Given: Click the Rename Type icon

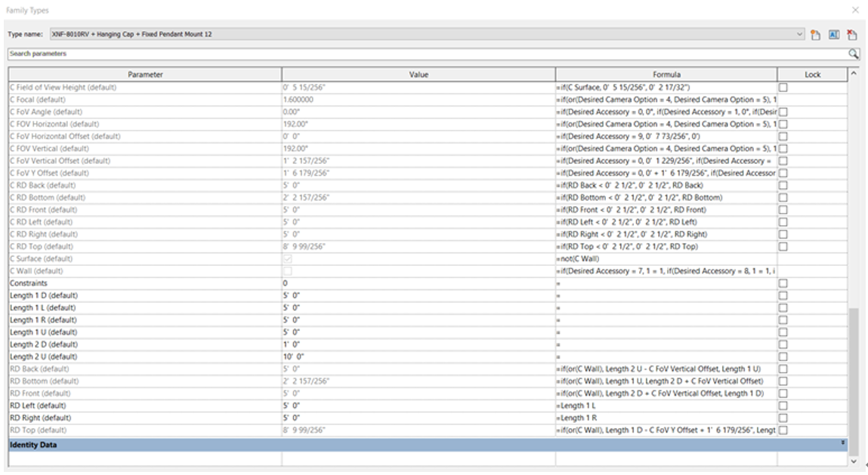Looking at the screenshot, I should 834,35.
